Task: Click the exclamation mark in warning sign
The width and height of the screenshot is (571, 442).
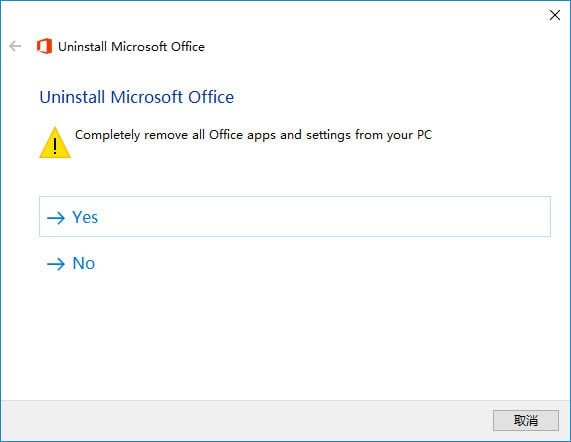Action: [x=55, y=146]
